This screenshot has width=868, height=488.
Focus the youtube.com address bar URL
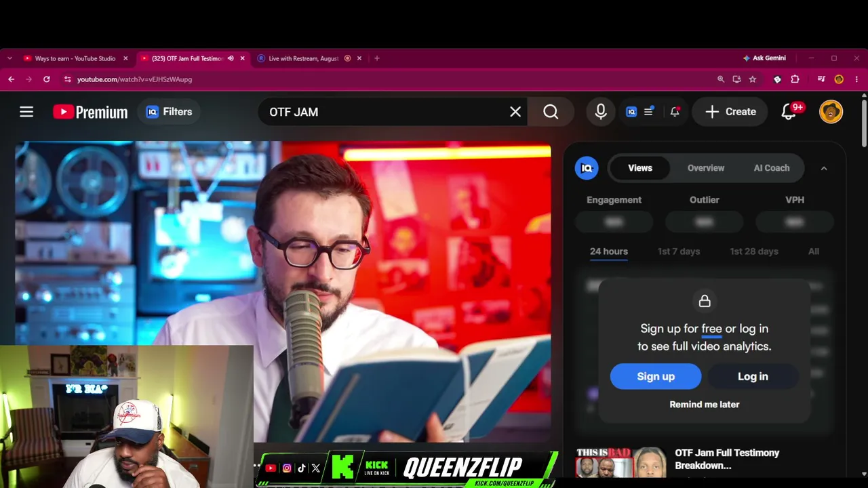coord(134,79)
